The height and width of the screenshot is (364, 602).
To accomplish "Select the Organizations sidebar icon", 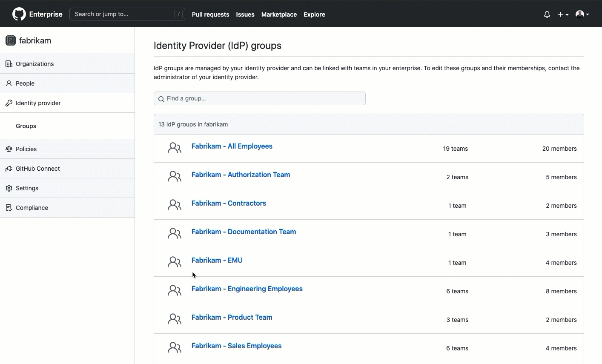I will 9,63.
